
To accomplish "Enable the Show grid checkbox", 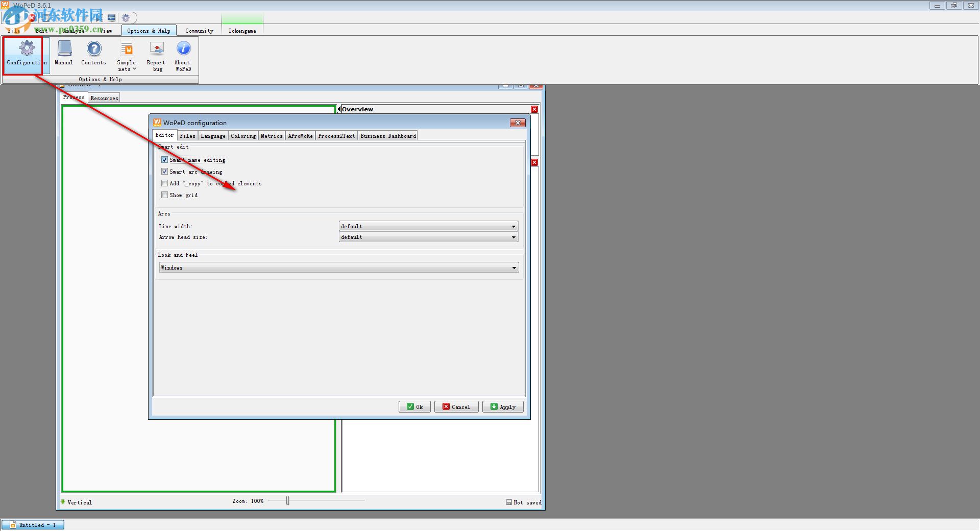I will 164,195.
